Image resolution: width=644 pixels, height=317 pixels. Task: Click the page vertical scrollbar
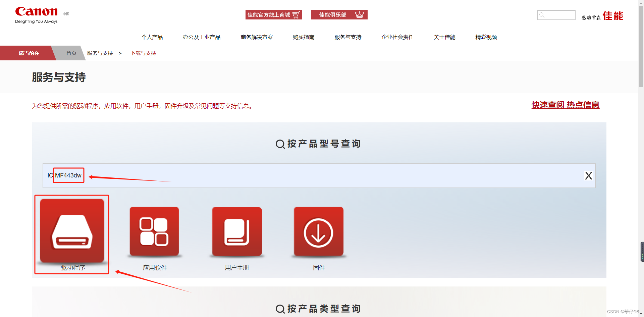(641, 47)
